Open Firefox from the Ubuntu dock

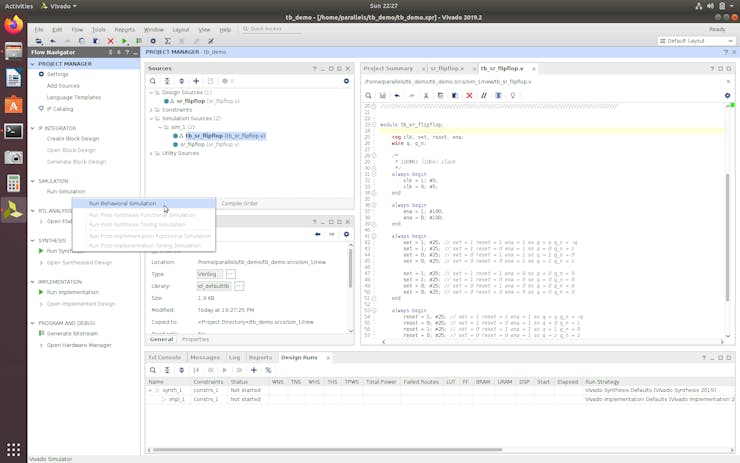click(13, 25)
